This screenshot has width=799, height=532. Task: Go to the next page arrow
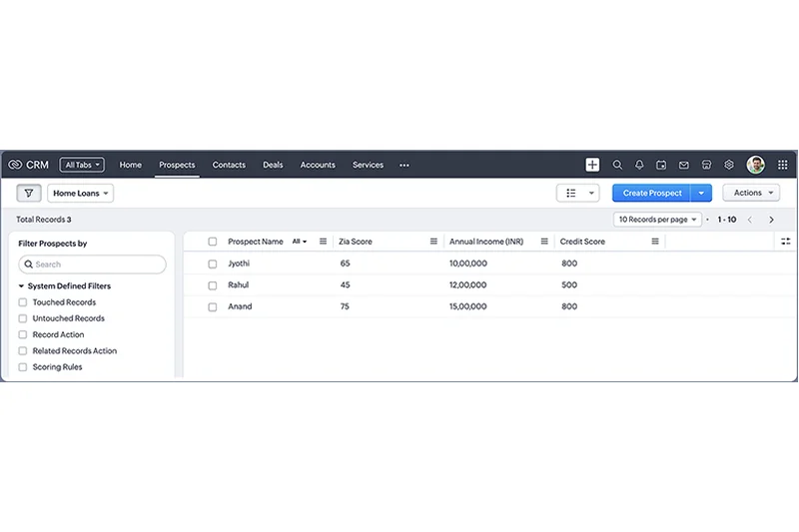771,220
